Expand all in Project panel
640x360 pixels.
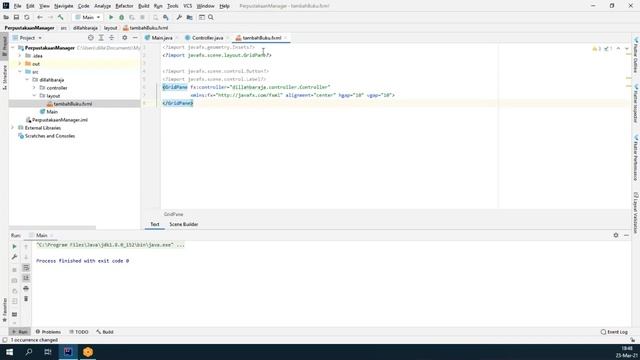[x=101, y=38]
